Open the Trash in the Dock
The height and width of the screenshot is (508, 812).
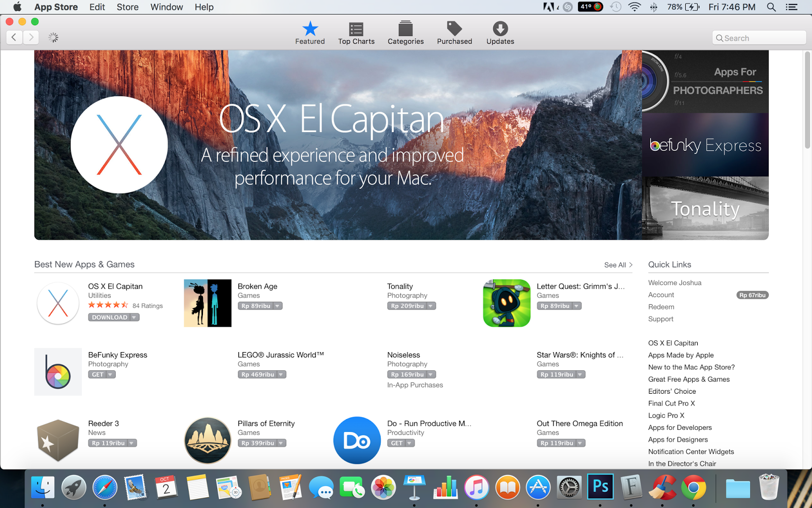pyautogui.click(x=769, y=487)
